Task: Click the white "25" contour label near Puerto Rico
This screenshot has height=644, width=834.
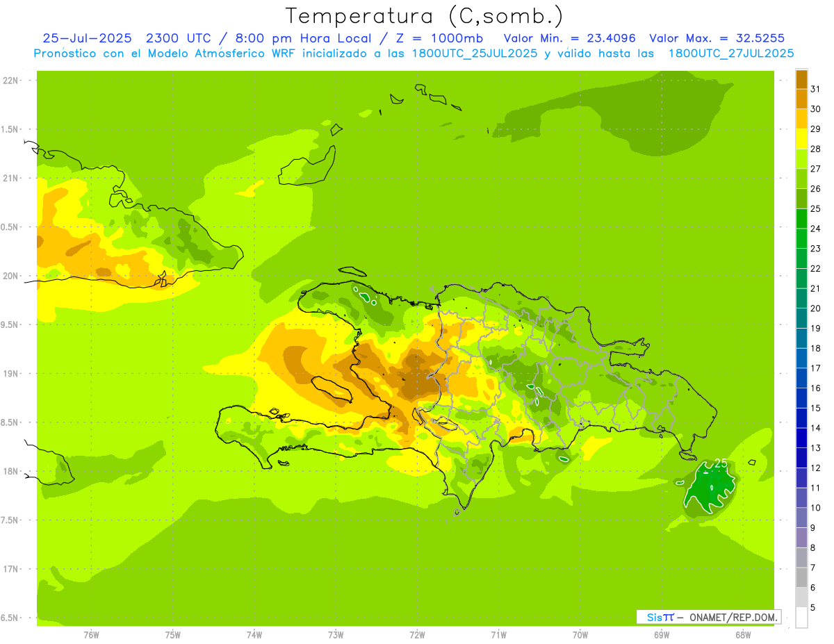Action: [x=721, y=463]
